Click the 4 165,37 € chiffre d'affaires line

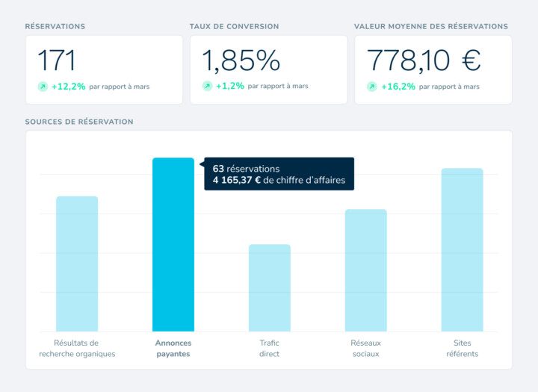tap(279, 180)
